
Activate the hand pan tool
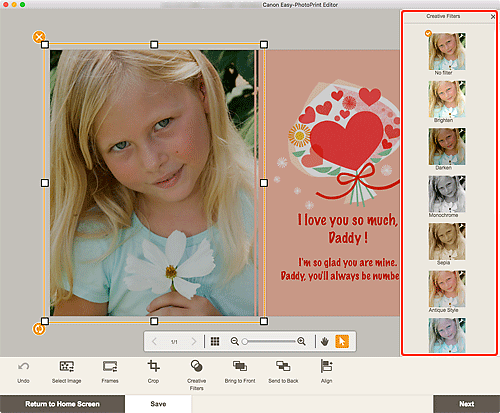[x=325, y=341]
